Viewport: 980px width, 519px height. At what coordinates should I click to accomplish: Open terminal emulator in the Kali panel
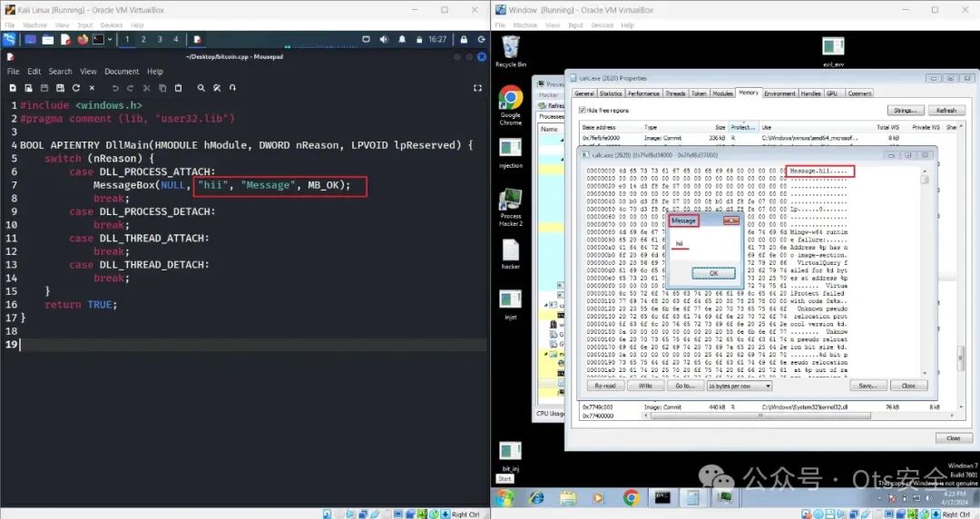[98, 39]
